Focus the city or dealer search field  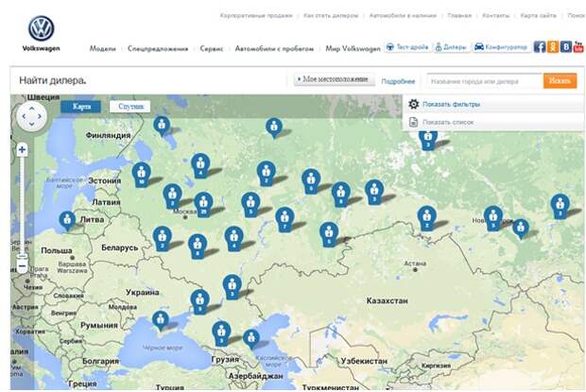click(484, 81)
